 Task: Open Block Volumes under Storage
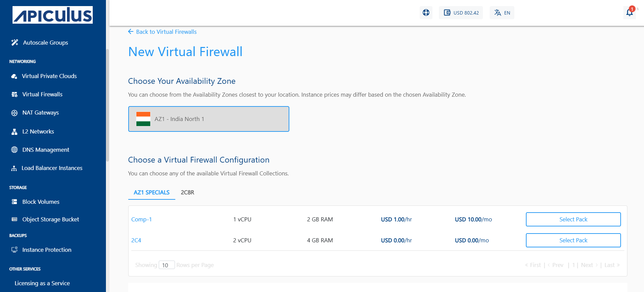click(40, 202)
